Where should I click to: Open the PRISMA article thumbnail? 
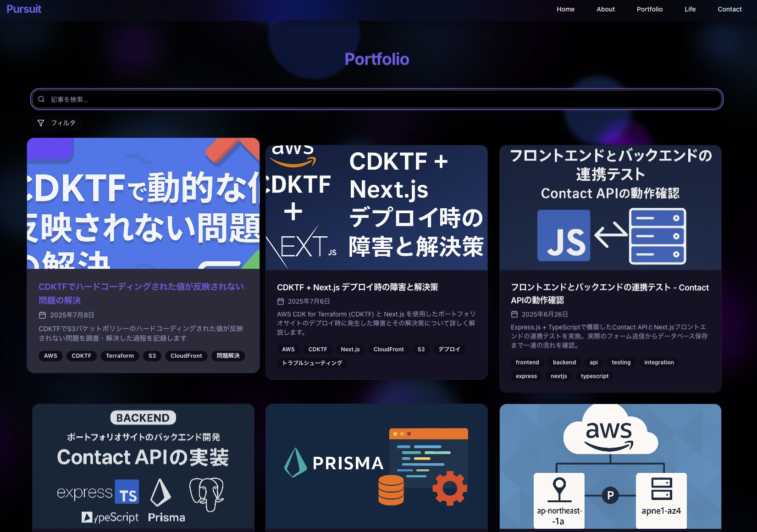point(376,467)
